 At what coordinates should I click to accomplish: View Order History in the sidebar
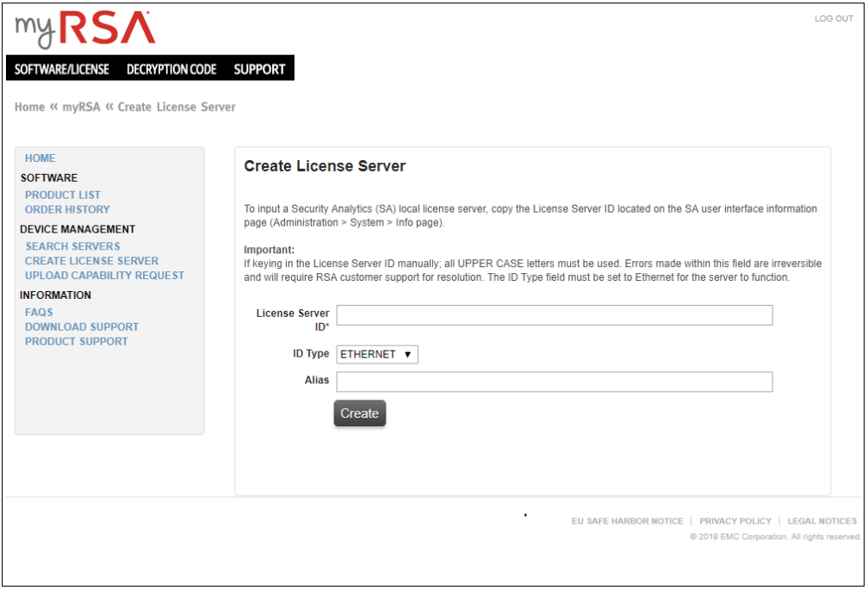coord(67,209)
